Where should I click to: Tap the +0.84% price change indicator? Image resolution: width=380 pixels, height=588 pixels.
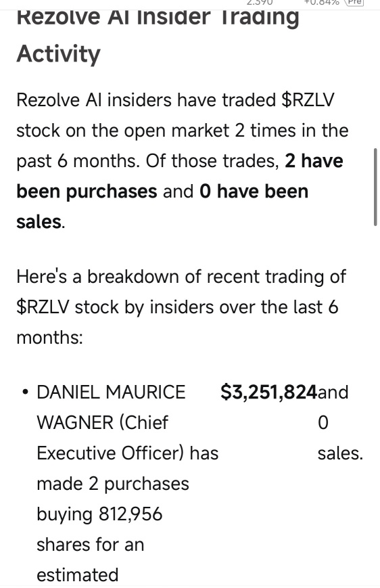(322, 2)
